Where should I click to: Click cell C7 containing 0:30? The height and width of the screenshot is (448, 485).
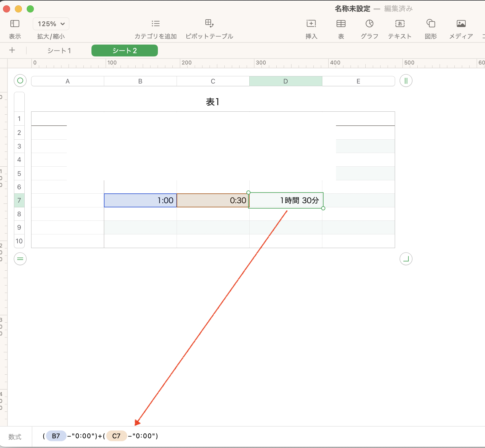[213, 200]
